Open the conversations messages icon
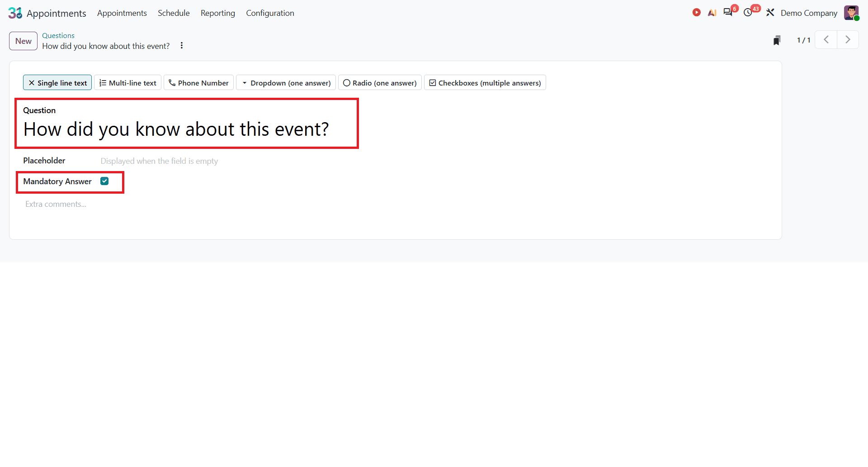 click(x=728, y=13)
